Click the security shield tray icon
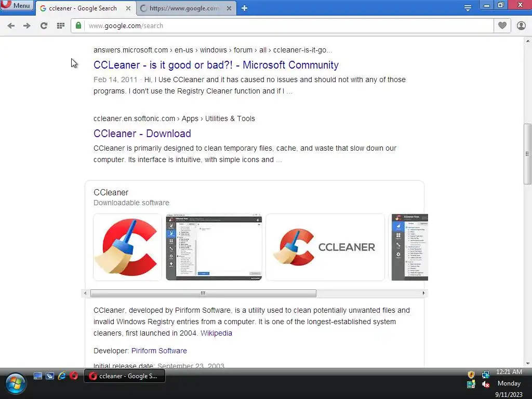Image resolution: width=532 pixels, height=399 pixels. coord(471,374)
